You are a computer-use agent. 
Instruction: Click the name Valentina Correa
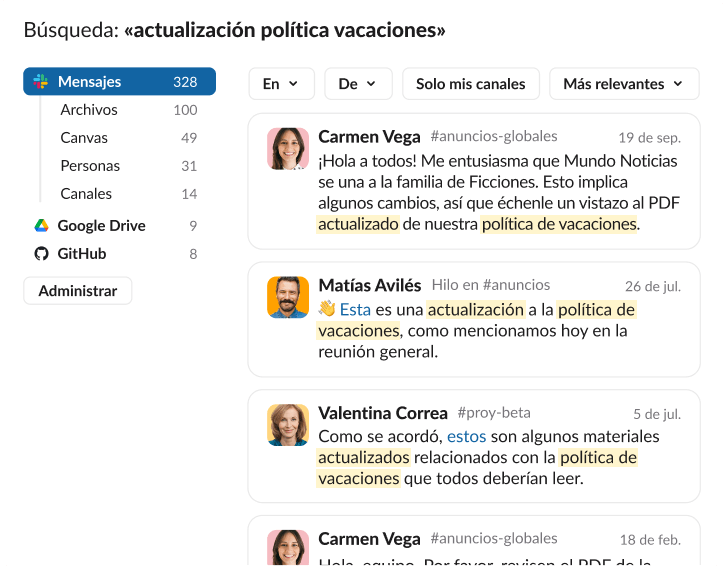tap(383, 413)
